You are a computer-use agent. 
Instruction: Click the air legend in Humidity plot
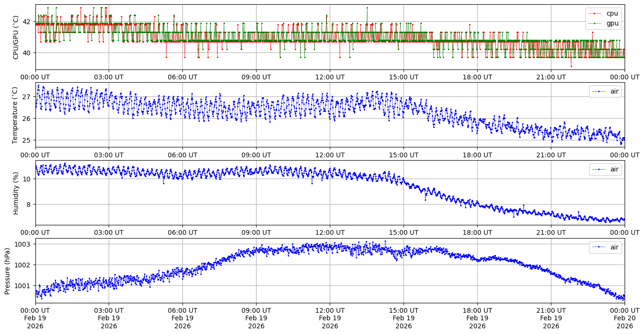pos(605,169)
